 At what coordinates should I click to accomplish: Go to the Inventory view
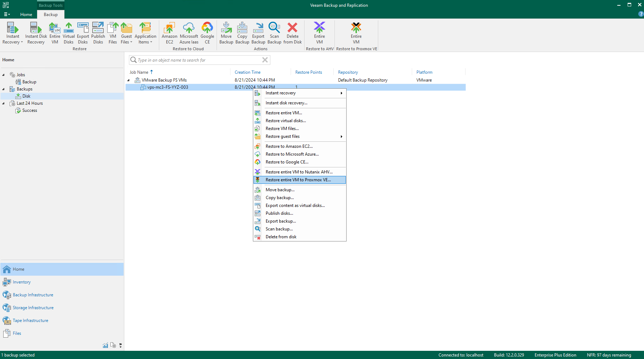22,282
